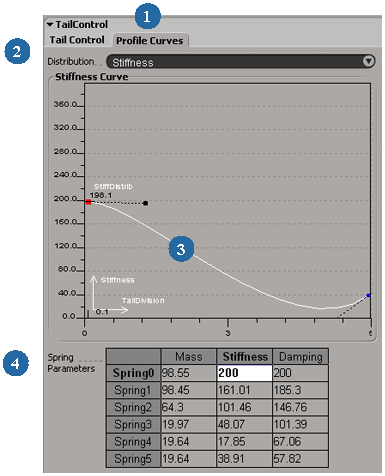Switch to the Tail Control tab
Image resolution: width=385 pixels, height=476 pixels.
pyautogui.click(x=77, y=40)
